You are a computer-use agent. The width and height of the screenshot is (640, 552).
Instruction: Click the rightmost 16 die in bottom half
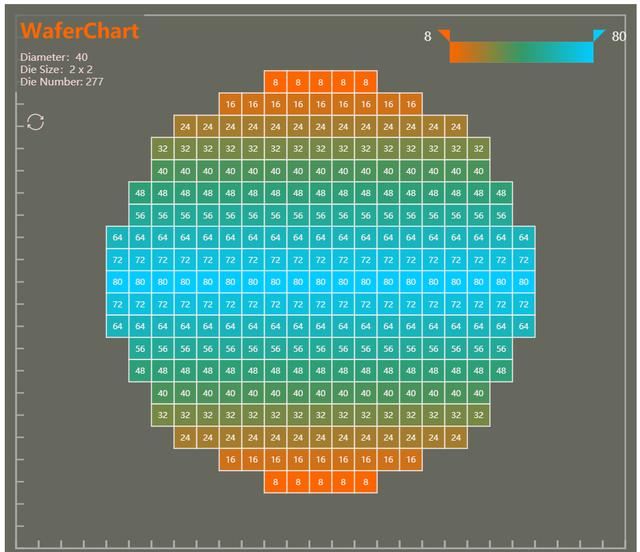coord(411,459)
